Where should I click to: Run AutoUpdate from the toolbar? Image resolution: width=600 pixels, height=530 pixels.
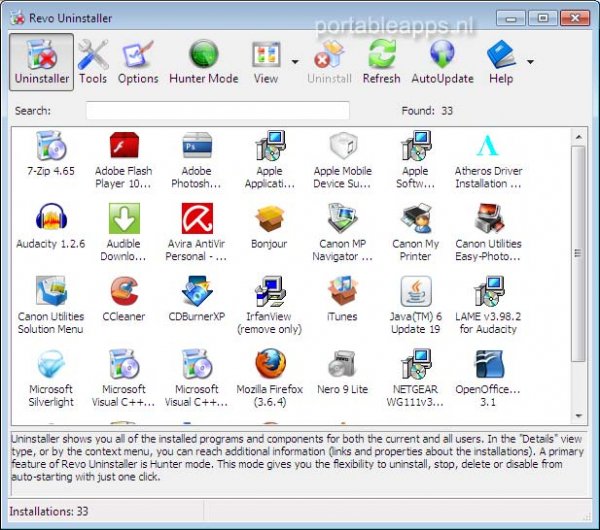(x=441, y=61)
